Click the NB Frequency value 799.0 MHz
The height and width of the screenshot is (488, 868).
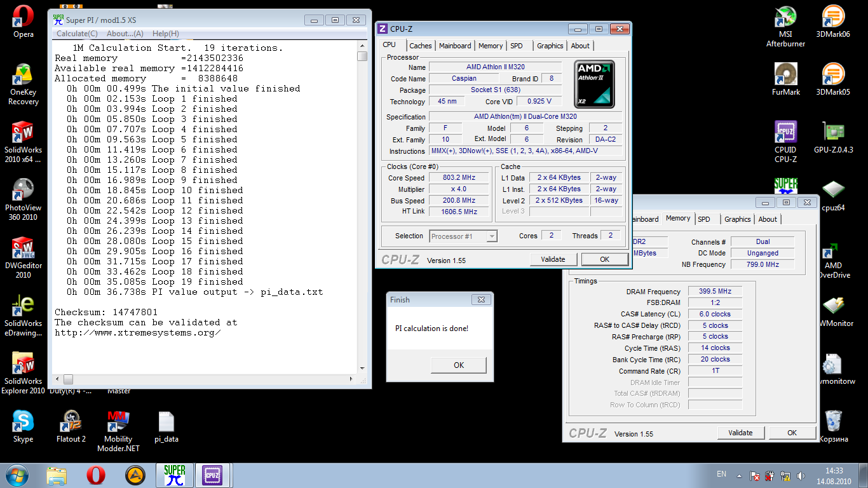tap(763, 264)
